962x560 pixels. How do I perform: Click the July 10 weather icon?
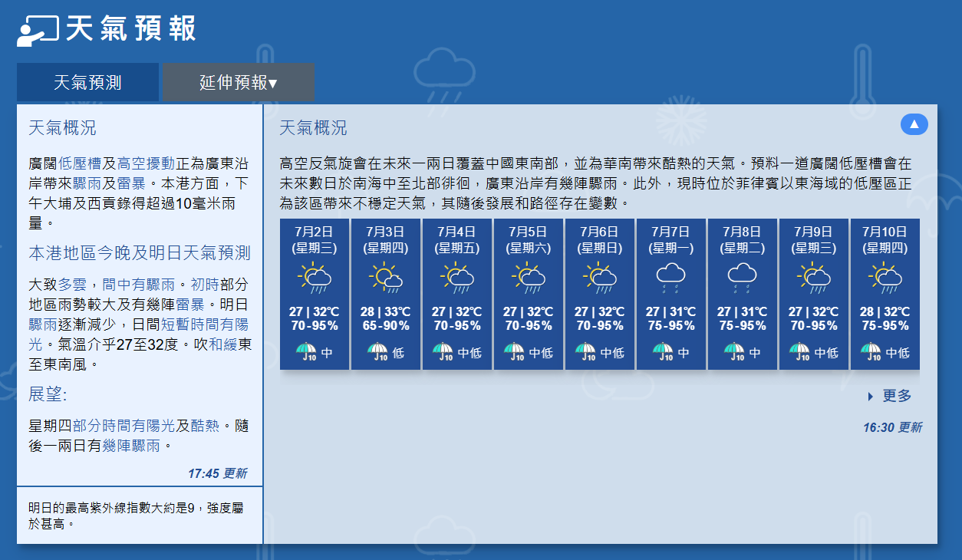pos(885,278)
